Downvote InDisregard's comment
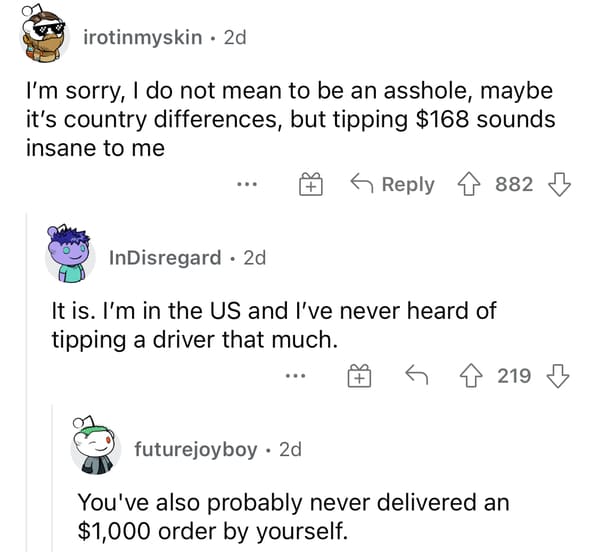This screenshot has height=552, width=599. coord(559,376)
